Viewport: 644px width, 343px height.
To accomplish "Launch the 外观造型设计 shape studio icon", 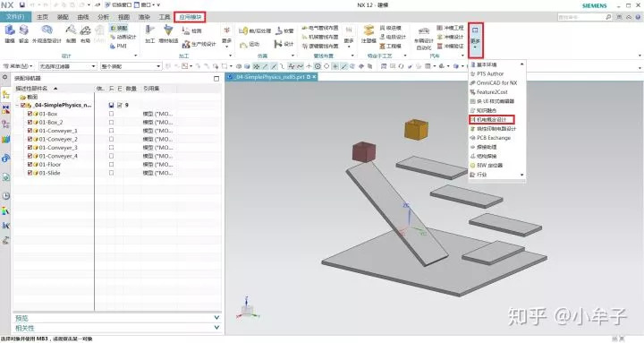I will point(47,33).
